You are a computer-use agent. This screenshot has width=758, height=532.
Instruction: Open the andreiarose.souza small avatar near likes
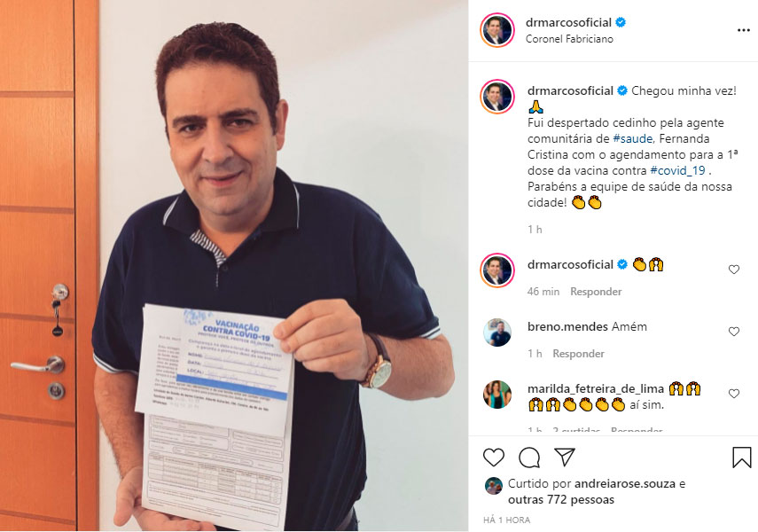coord(494,486)
